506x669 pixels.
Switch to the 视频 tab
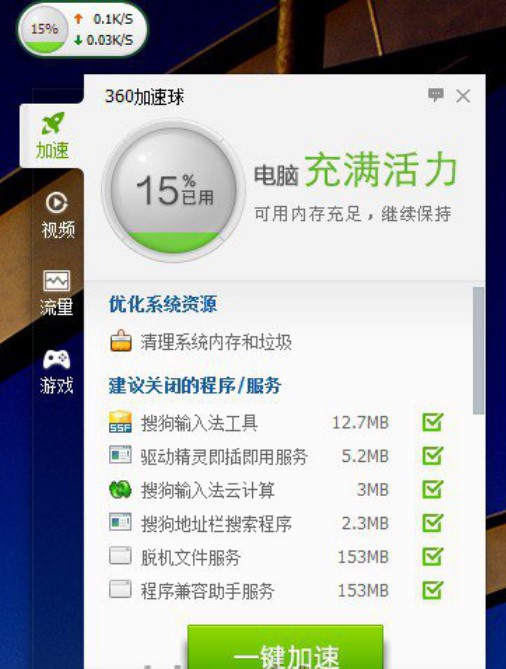(58, 215)
